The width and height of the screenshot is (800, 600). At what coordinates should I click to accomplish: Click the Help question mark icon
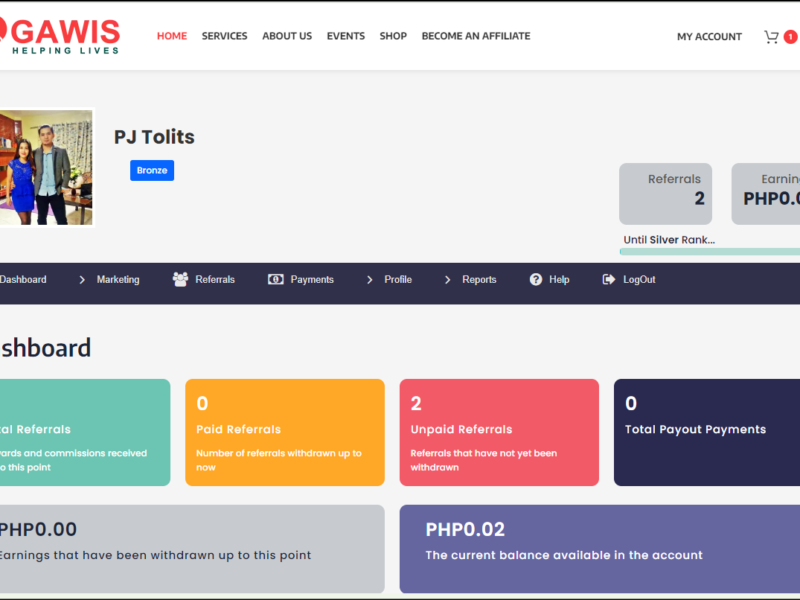[536, 280]
